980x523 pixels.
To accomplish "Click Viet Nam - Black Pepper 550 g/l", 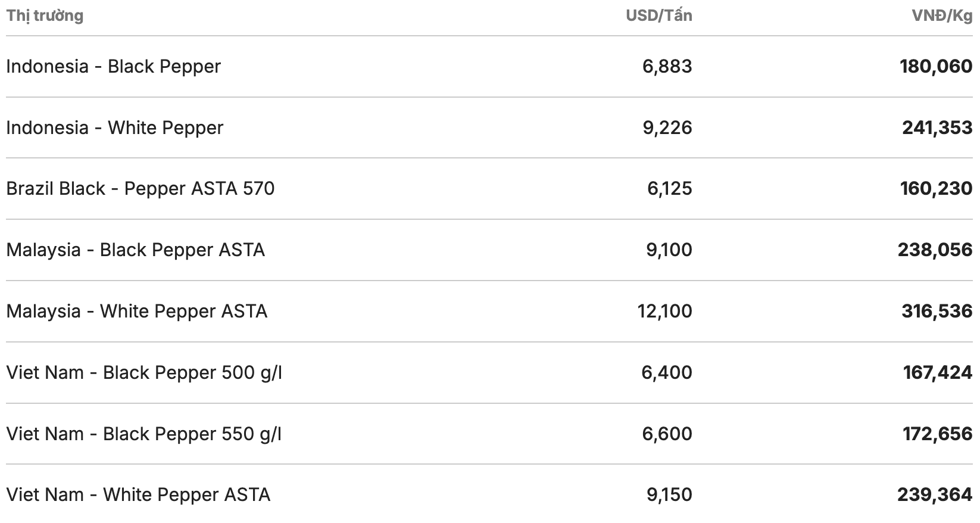I will point(144,434).
